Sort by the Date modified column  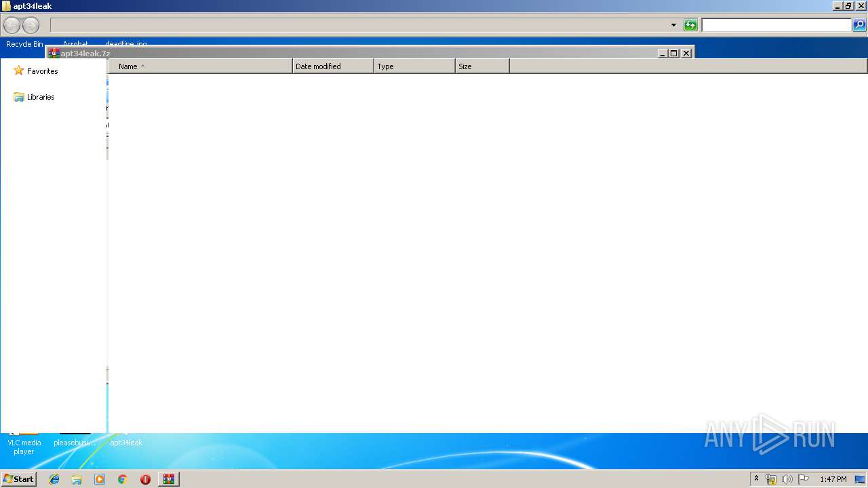333,66
